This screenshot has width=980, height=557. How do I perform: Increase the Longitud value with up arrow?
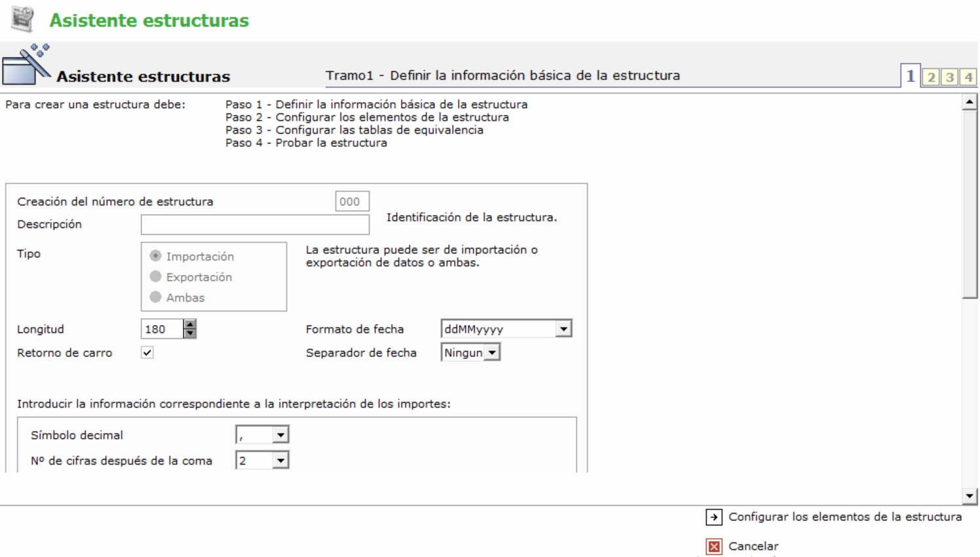click(x=190, y=324)
